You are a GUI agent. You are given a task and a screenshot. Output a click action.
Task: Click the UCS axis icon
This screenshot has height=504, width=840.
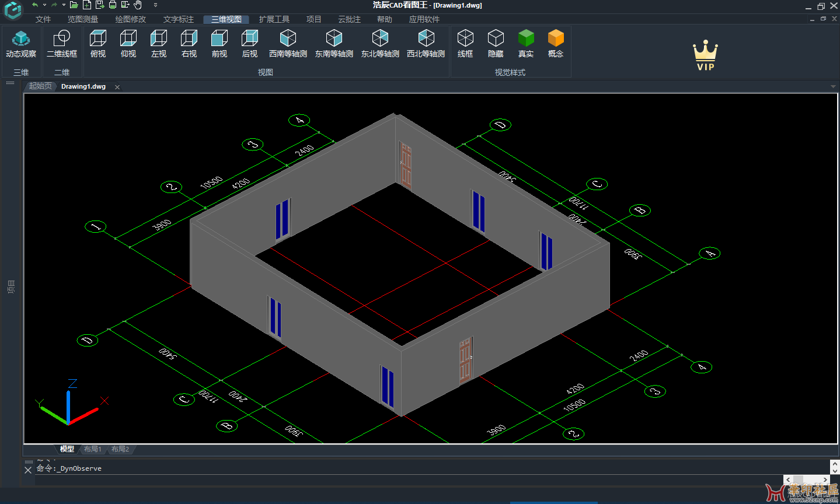pyautogui.click(x=71, y=402)
